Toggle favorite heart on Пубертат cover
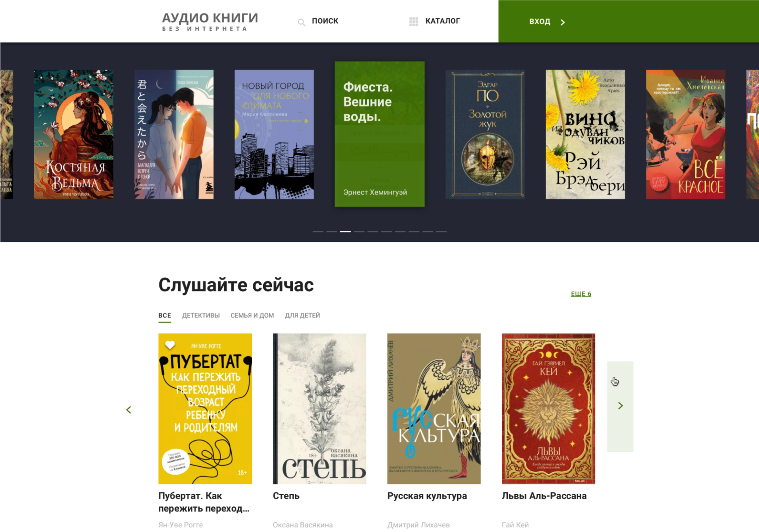Screen dimensions: 759x532 [170, 345]
